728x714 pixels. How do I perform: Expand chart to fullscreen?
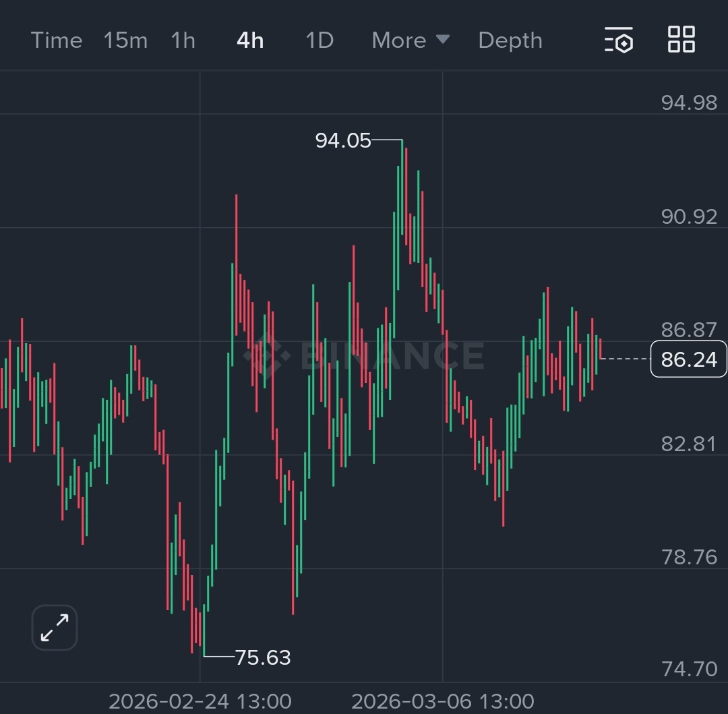[x=55, y=628]
